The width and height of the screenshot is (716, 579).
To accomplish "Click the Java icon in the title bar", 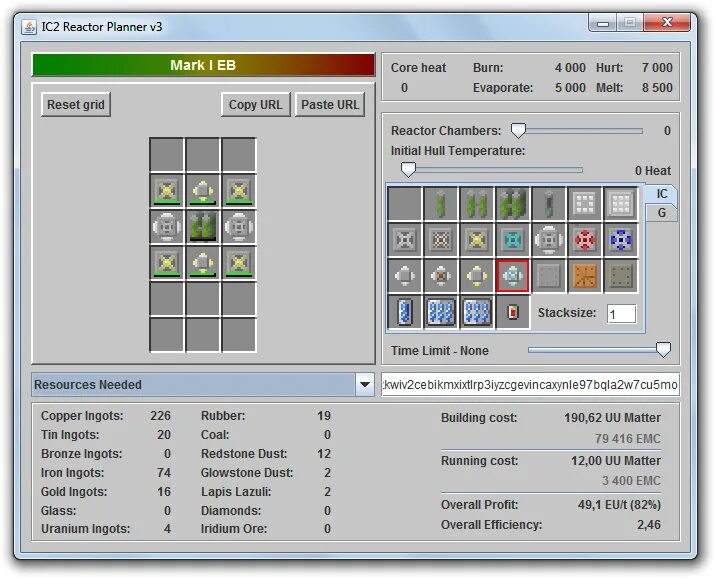I will click(29, 27).
